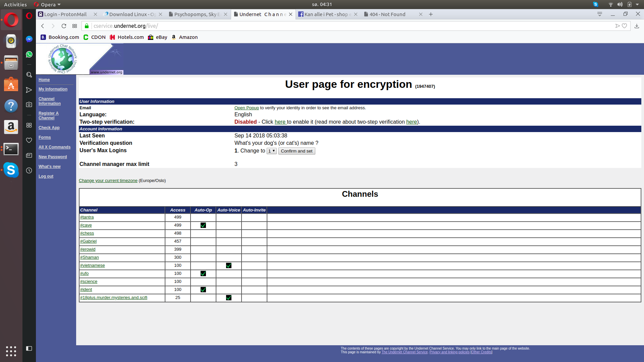Viewport: 644px width, 362px height.
Task: Open bookmarks heart icon in sidebar
Action: (29, 140)
